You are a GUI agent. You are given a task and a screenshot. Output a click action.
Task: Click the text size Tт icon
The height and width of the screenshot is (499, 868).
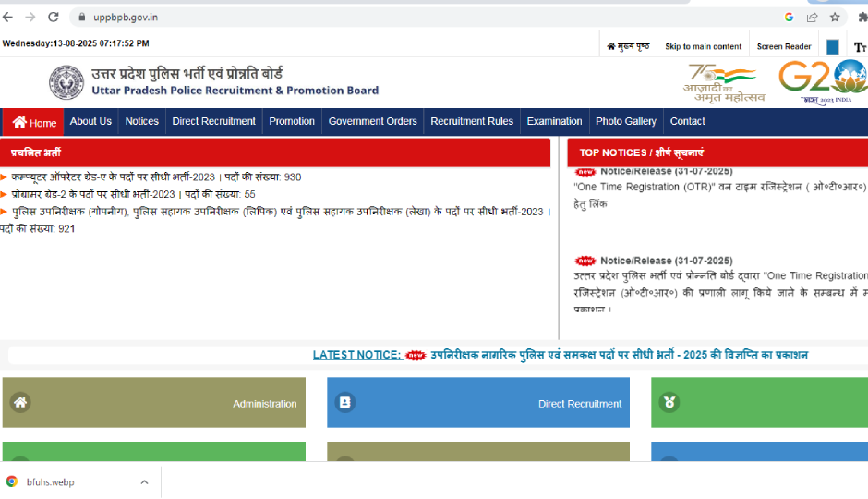[861, 47]
